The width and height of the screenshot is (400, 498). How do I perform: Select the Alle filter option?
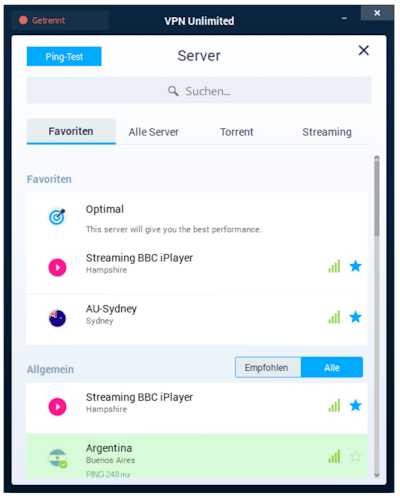click(332, 367)
